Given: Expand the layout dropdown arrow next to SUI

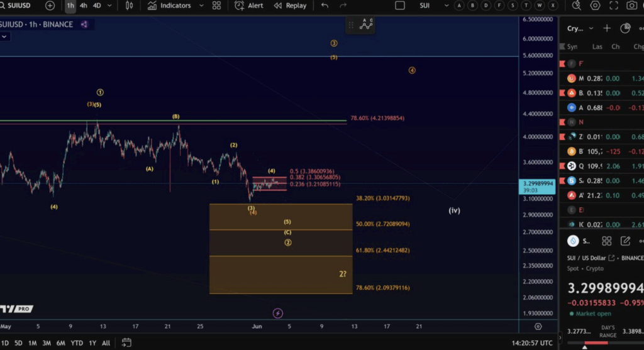Looking at the screenshot, I should [x=446, y=5].
